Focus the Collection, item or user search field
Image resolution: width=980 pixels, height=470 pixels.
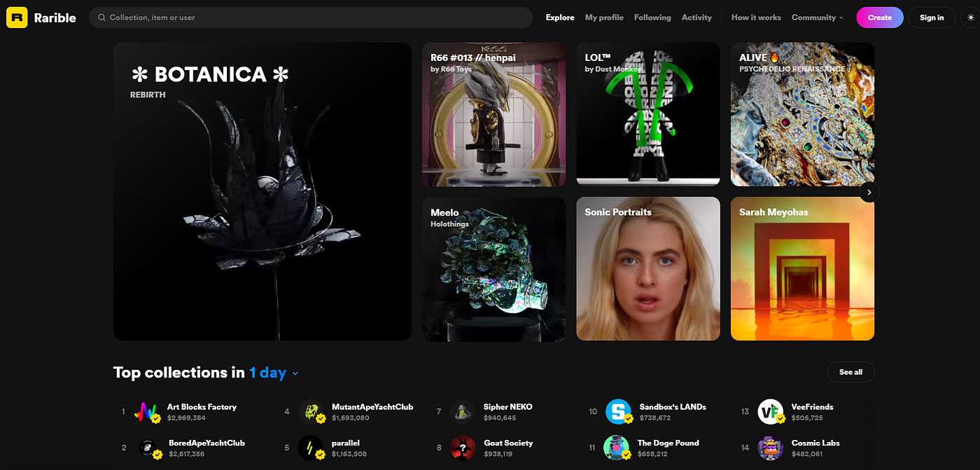[x=311, y=18]
